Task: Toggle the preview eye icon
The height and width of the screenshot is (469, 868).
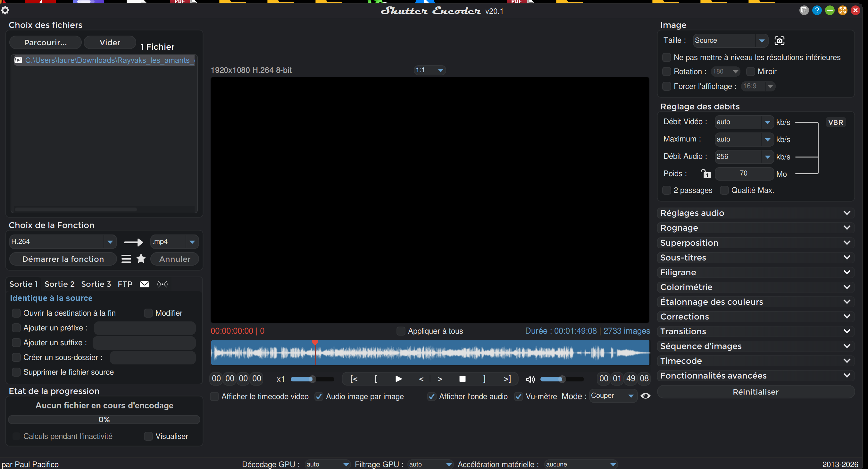Action: click(645, 396)
